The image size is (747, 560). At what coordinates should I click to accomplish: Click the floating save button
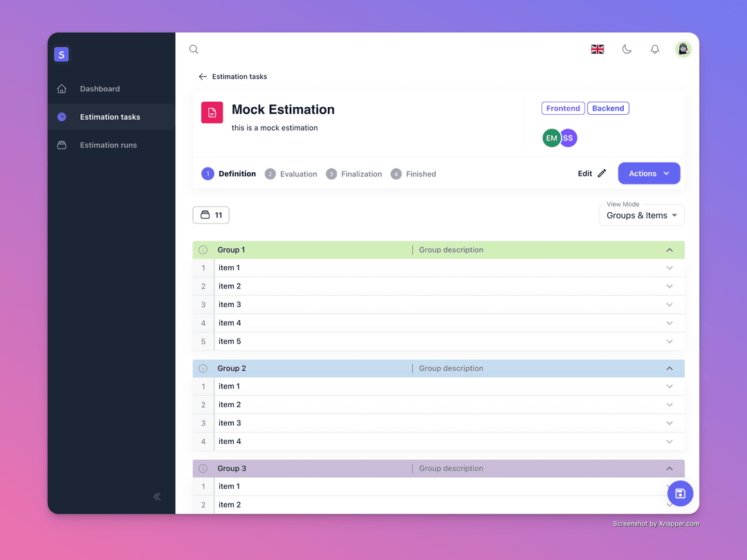click(680, 493)
